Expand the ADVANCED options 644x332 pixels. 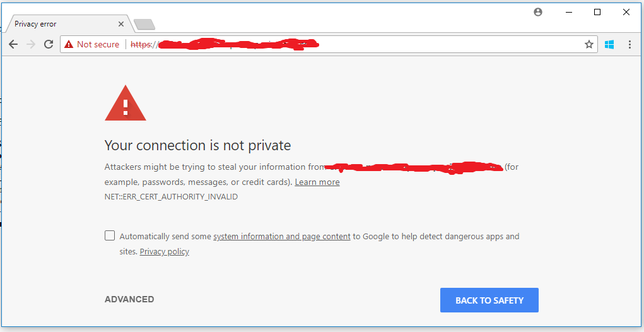129,300
